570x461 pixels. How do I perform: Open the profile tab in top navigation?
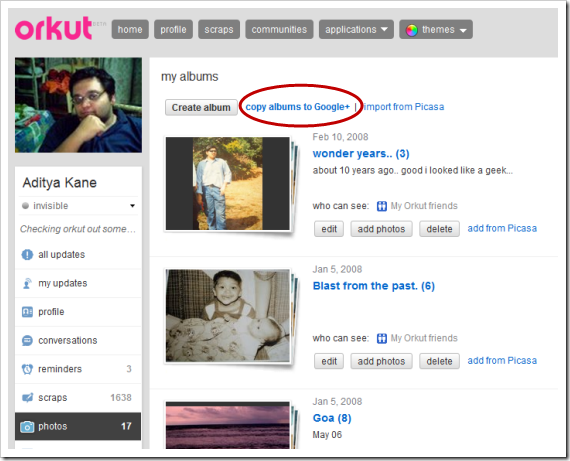173,29
